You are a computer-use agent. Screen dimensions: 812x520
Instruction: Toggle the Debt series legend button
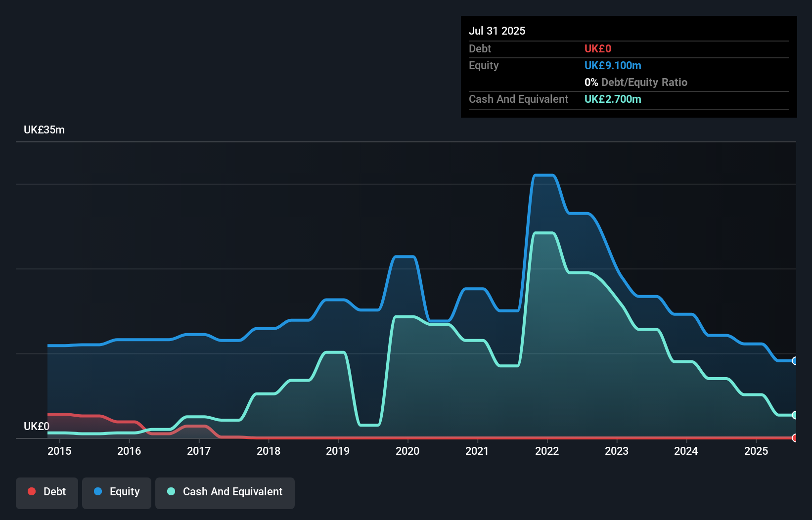[x=47, y=492]
